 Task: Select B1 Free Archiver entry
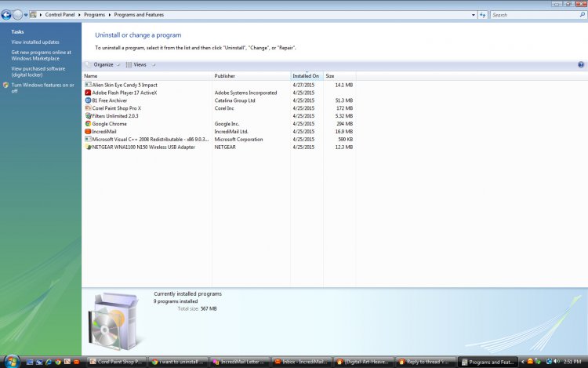[x=110, y=100]
